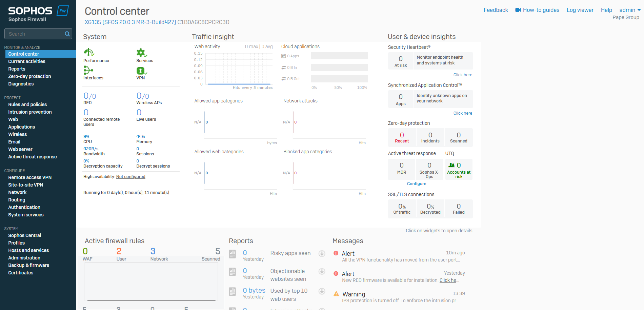Screen dimensions: 644x310
Task: Select Intrusion prevention in sidebar
Action: [x=30, y=112]
